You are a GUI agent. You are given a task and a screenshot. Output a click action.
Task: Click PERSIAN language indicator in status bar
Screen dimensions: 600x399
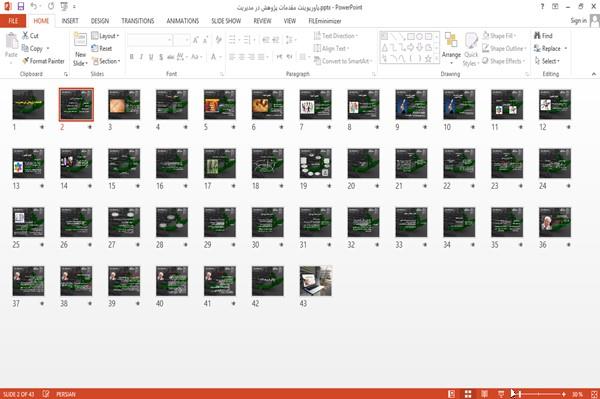tap(66, 394)
